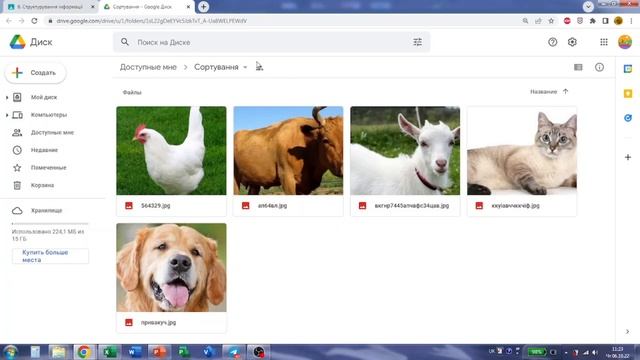Select the goat image thumbnail
640x360 pixels.
[x=405, y=151]
